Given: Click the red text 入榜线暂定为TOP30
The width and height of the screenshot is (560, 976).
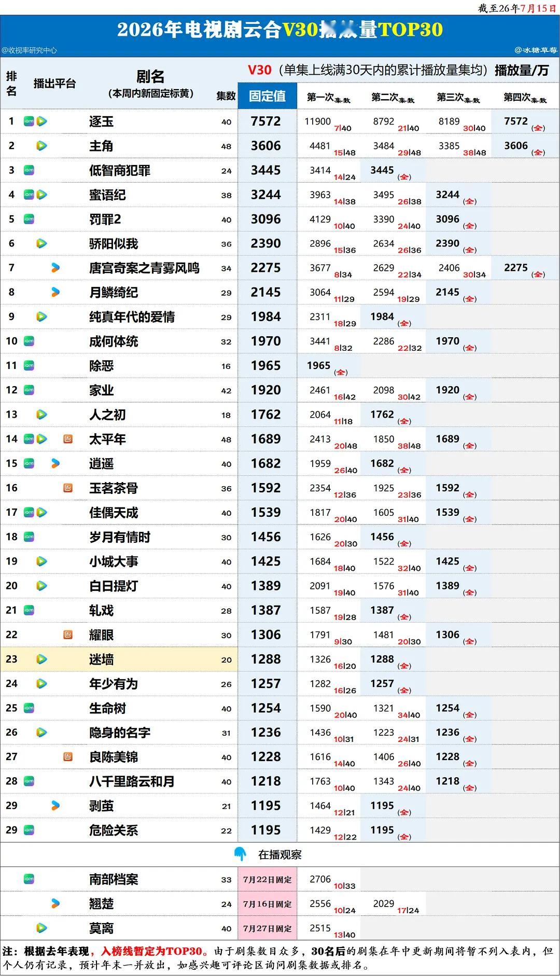Looking at the screenshot, I should click(x=151, y=951).
